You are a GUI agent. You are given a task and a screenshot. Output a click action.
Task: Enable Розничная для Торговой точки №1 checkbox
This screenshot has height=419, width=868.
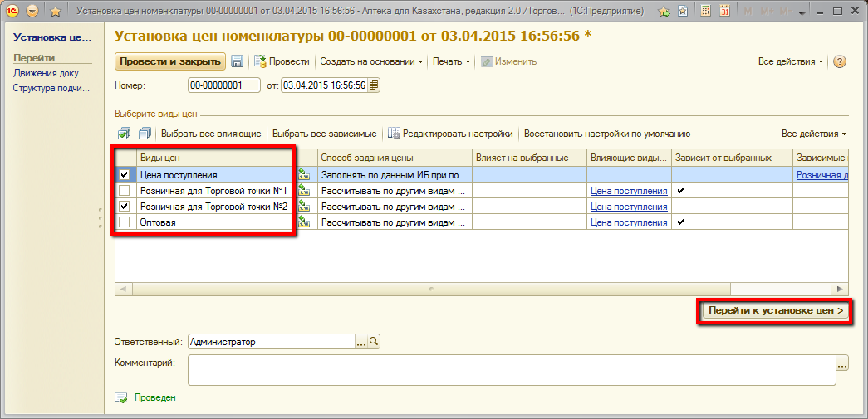tap(125, 191)
